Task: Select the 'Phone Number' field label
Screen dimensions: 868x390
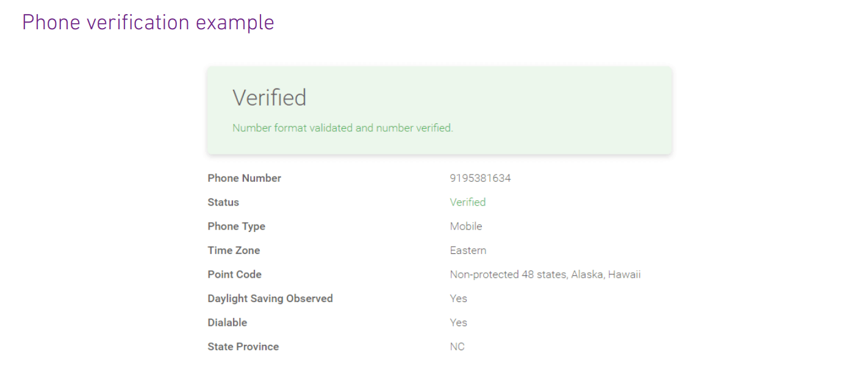Action: click(x=244, y=178)
